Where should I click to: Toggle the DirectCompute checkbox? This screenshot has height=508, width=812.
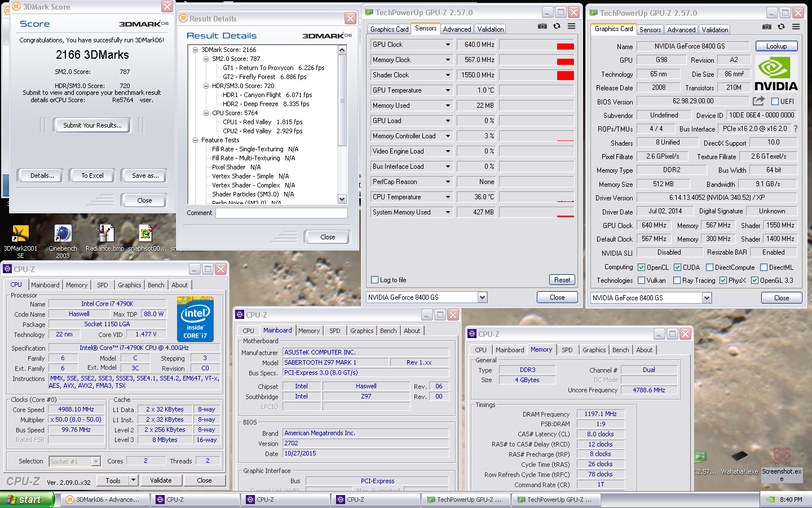[709, 268]
